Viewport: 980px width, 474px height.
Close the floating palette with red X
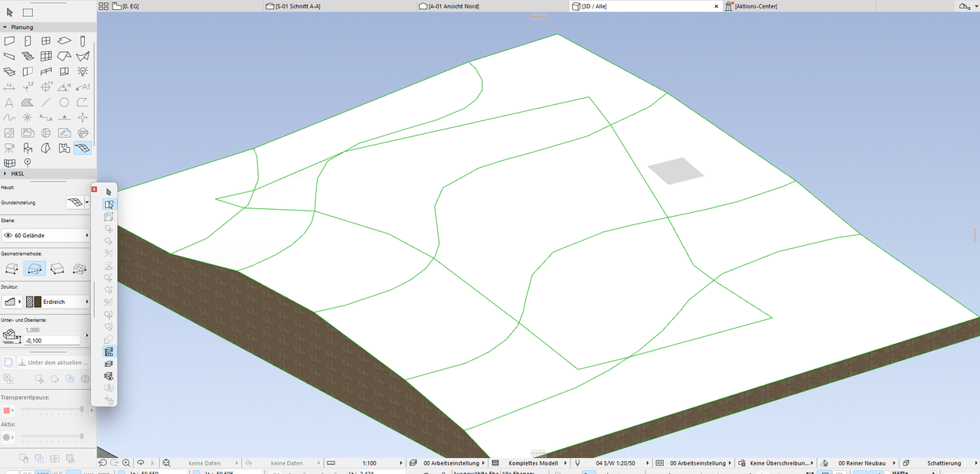pos(94,189)
